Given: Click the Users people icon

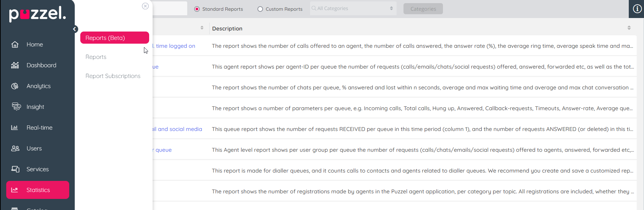Looking at the screenshot, I should [x=15, y=148].
